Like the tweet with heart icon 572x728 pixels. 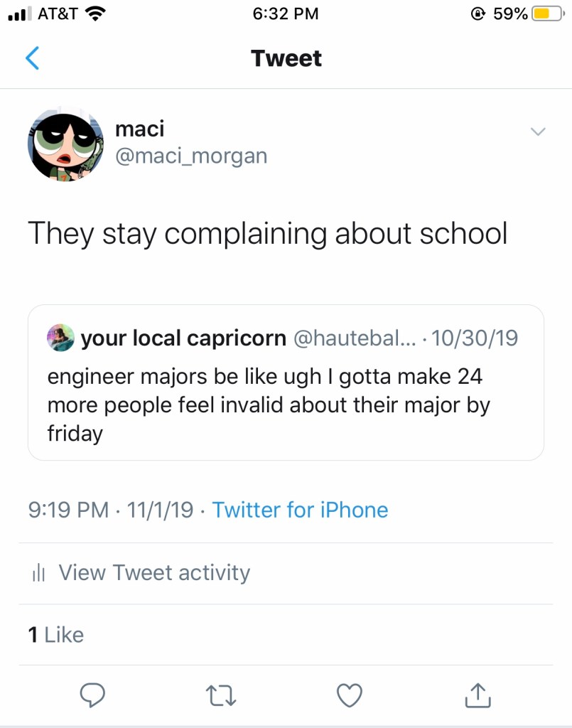pyautogui.click(x=350, y=695)
